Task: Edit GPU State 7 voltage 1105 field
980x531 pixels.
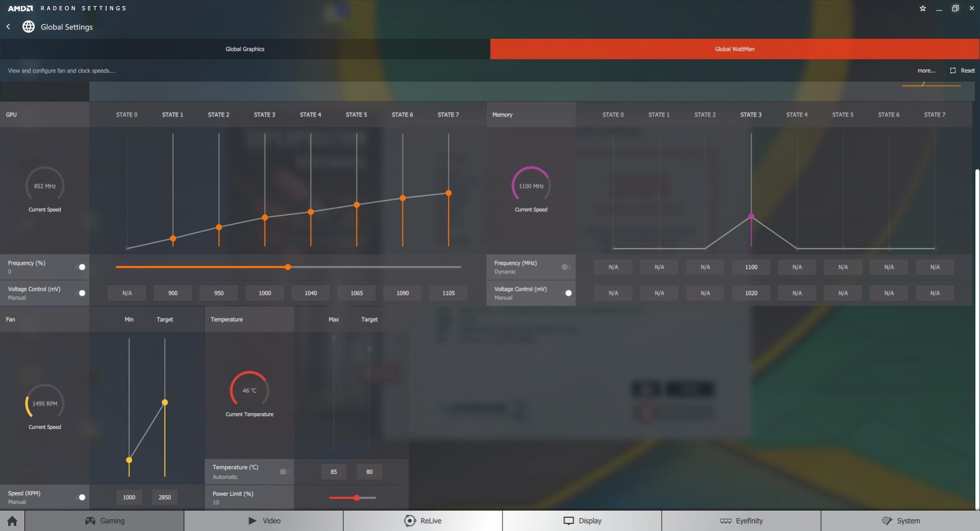Action: (448, 293)
